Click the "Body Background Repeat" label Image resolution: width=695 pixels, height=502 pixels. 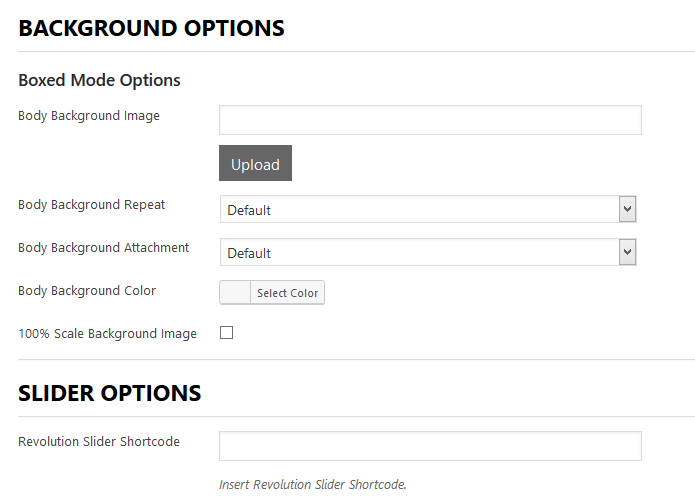[x=92, y=205]
